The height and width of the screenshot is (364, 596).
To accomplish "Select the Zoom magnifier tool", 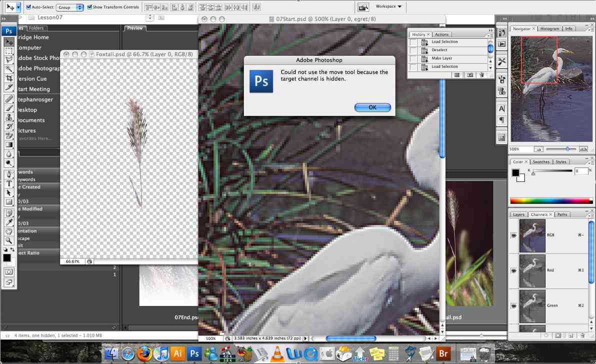I will pos(9,240).
